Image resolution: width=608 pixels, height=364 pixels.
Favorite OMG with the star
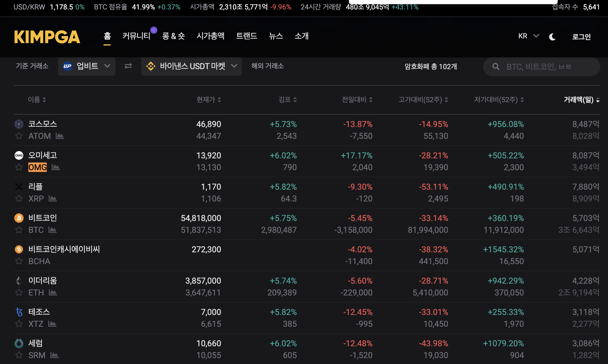(x=19, y=167)
